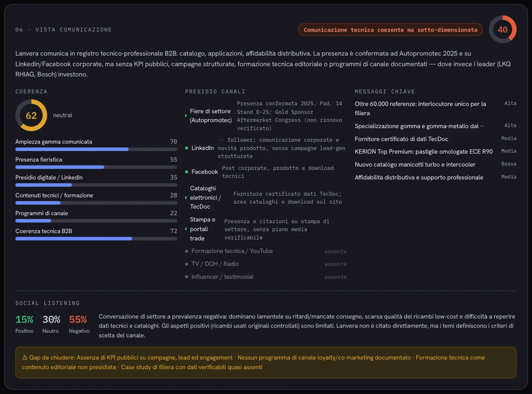
Task: Click the grey dot beside Formazione tecnica / YouTube
Action: [187, 251]
